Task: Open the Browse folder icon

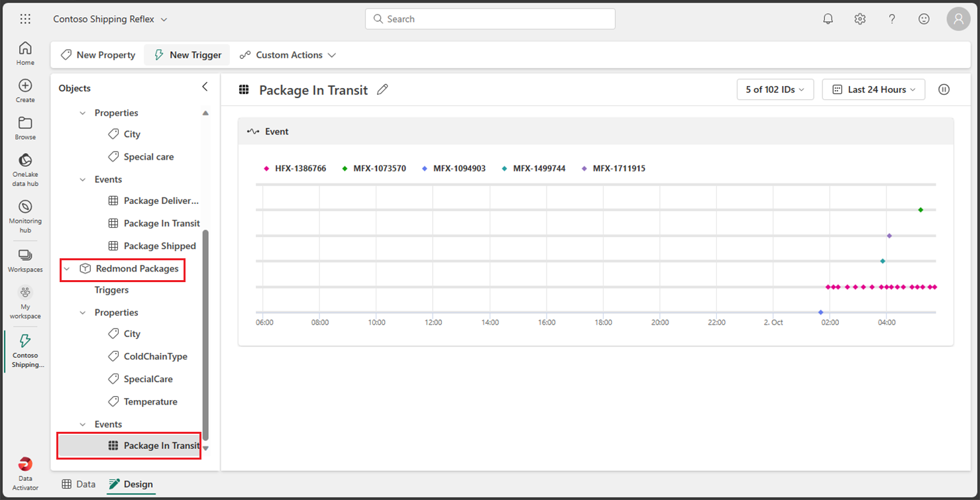Action: pyautogui.click(x=25, y=128)
